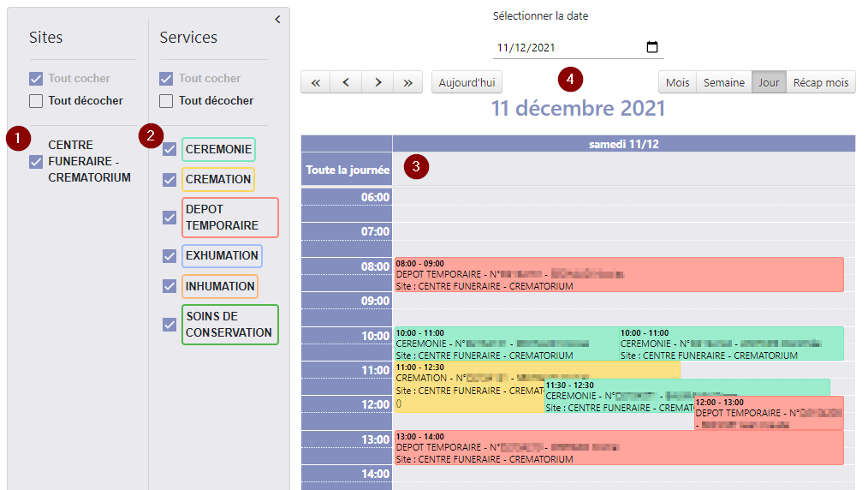Check Sites Tout décocher checkbox
This screenshot has width=868, height=490.
click(36, 101)
